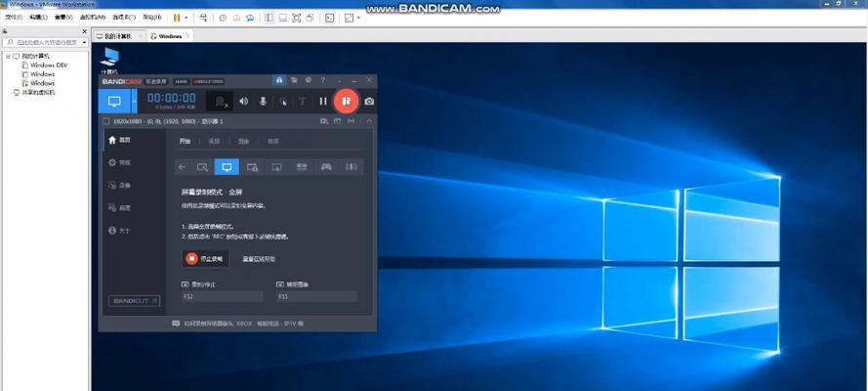868x391 pixels.
Task: Select the first 开始 tab in Bandicam
Action: point(185,141)
